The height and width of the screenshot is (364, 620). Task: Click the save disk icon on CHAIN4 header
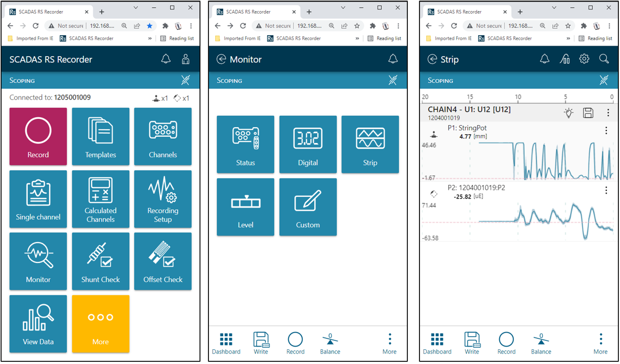(x=588, y=113)
